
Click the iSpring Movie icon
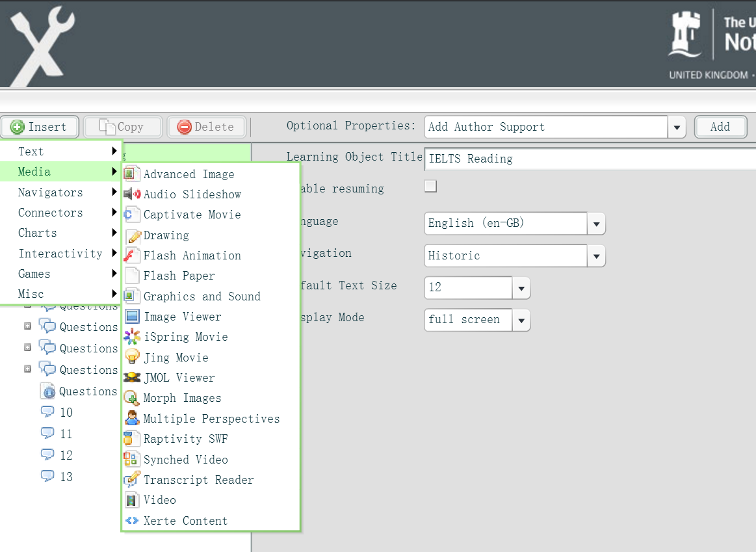pos(132,337)
